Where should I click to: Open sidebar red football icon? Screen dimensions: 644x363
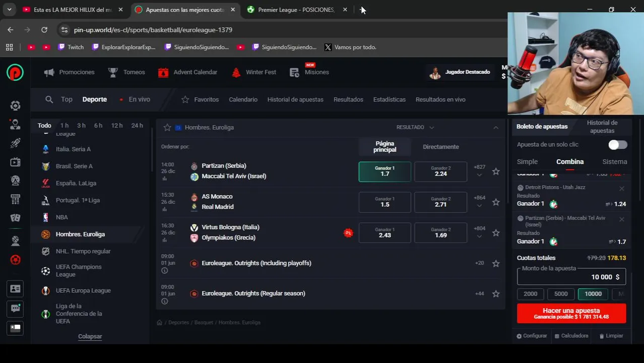[15, 260]
